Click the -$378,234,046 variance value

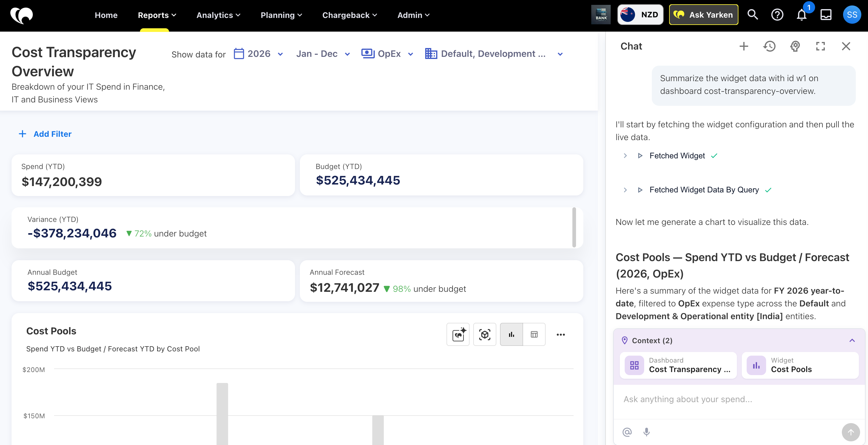[72, 233]
